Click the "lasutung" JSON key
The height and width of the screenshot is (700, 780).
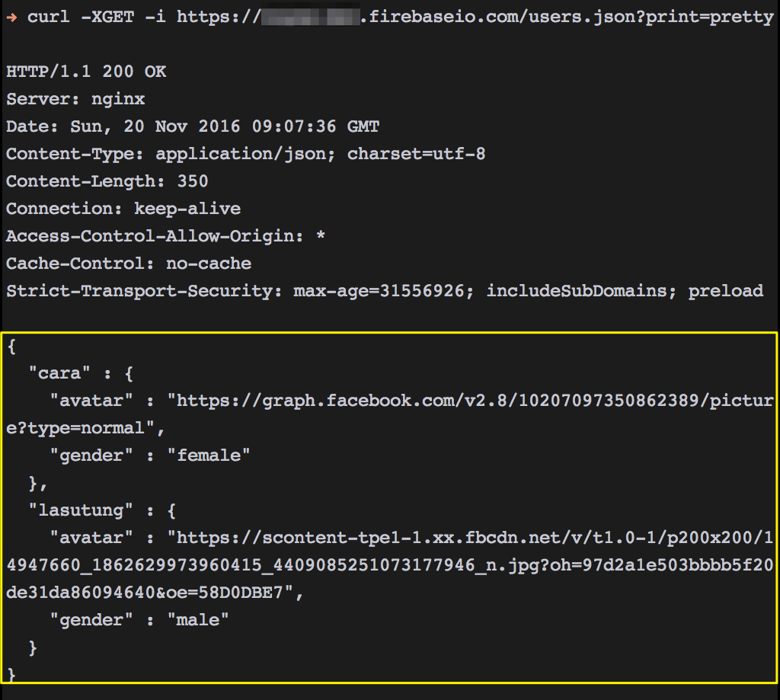pos(81,510)
